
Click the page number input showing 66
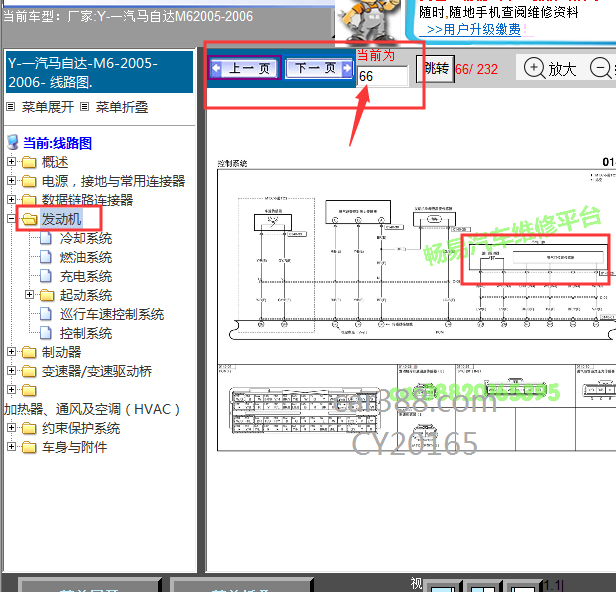[383, 76]
